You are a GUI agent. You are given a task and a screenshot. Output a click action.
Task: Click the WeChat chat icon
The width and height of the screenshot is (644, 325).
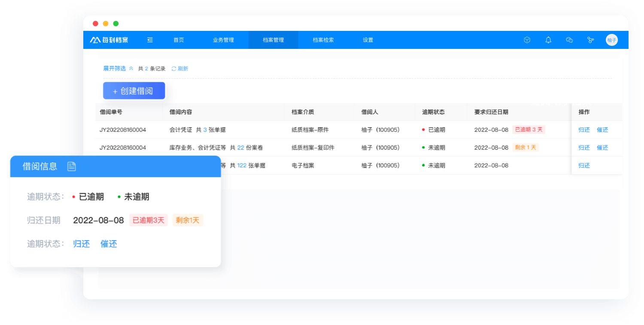(x=569, y=40)
